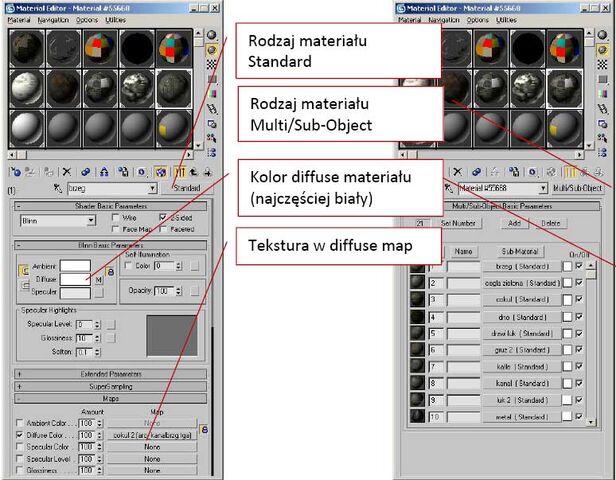The width and height of the screenshot is (616, 480).
Task: Click Material Effects Channel icon in right window
Action: [x=532, y=172]
